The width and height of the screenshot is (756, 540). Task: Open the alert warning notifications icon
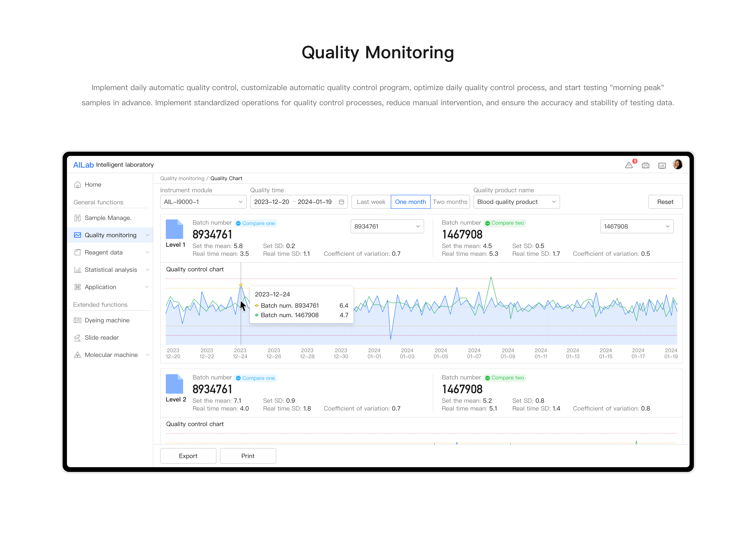tap(629, 165)
